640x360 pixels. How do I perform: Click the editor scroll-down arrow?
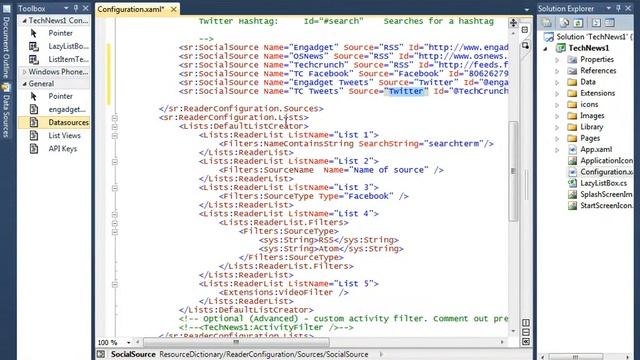point(513,331)
